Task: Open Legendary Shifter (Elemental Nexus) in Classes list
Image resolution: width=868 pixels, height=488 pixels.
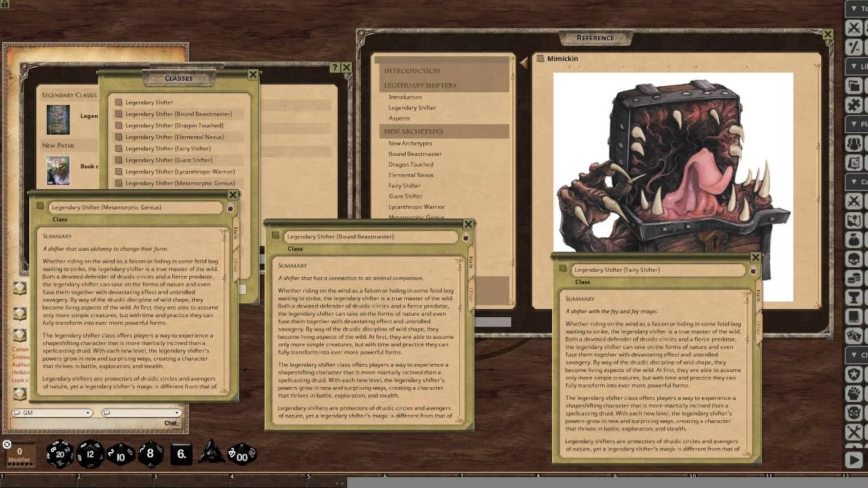Action: 174,137
